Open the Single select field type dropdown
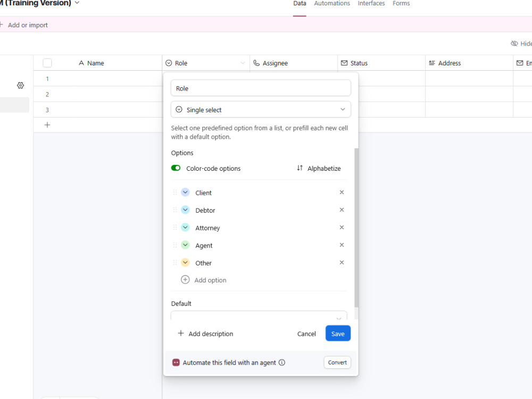This screenshot has width=532, height=399. click(261, 110)
